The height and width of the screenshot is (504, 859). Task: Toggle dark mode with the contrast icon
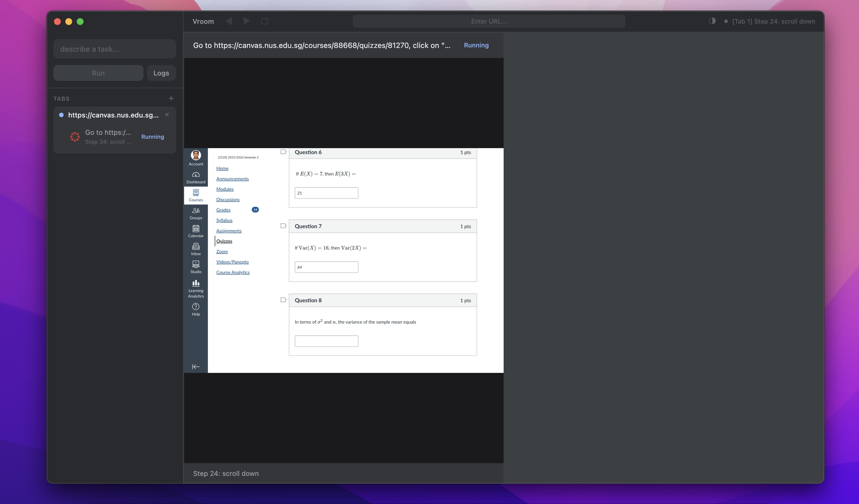[x=712, y=21]
